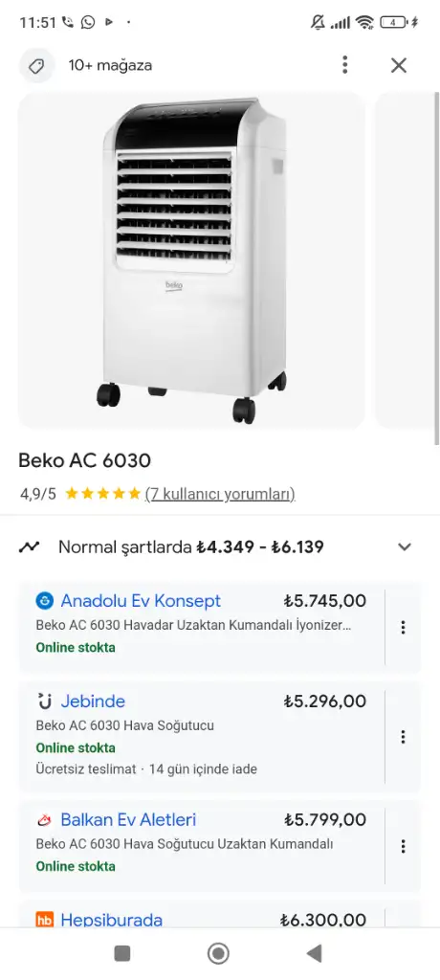Open the Anadolu Ev Konsept store link
This screenshot has width=440, height=980.
point(141,601)
